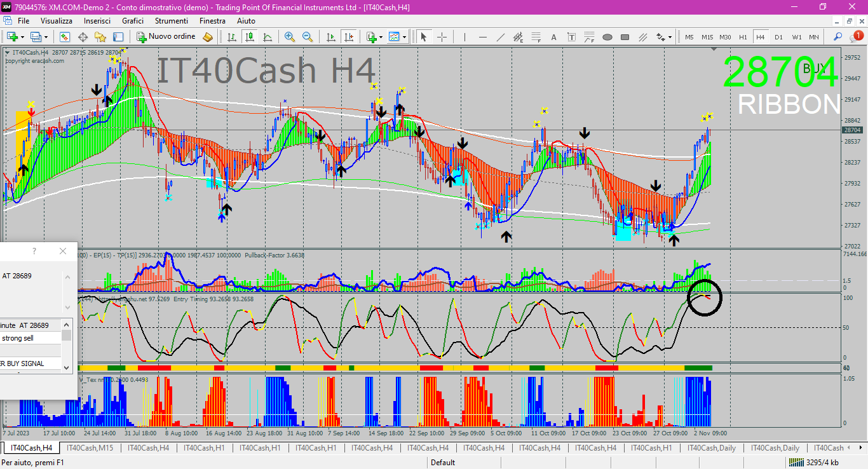Expand the chart symbol triangle near IT40Cash,H4

[x=7, y=52]
